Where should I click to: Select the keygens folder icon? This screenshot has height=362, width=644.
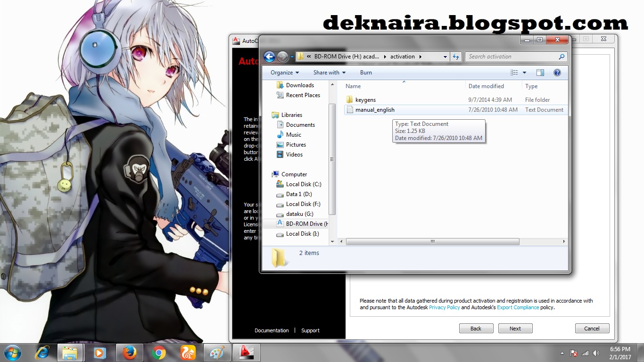(349, 99)
